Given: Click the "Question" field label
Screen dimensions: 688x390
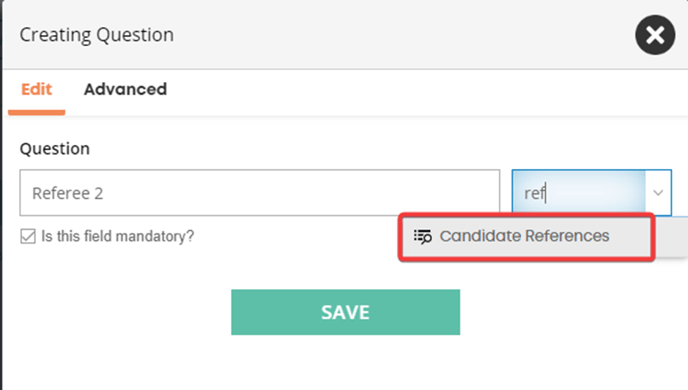Looking at the screenshot, I should point(55,149).
